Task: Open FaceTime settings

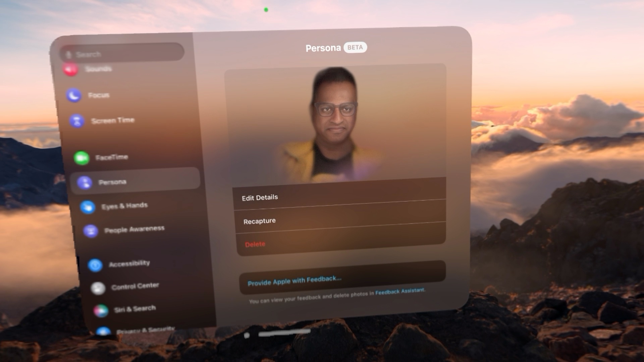Action: [x=111, y=158]
